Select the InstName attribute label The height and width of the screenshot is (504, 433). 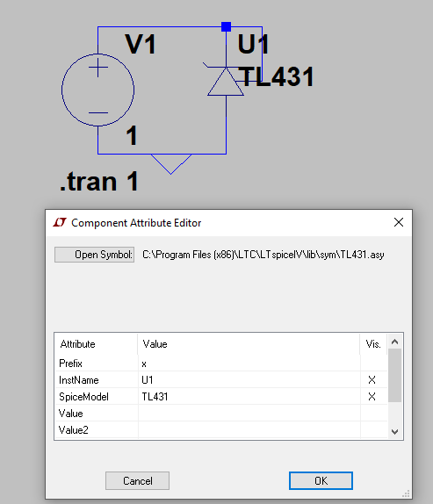(x=78, y=380)
